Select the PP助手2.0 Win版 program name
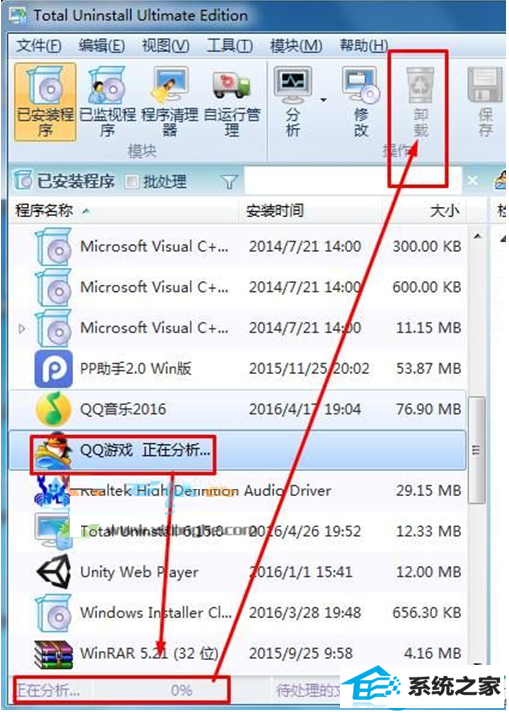The height and width of the screenshot is (713, 509). tap(136, 368)
